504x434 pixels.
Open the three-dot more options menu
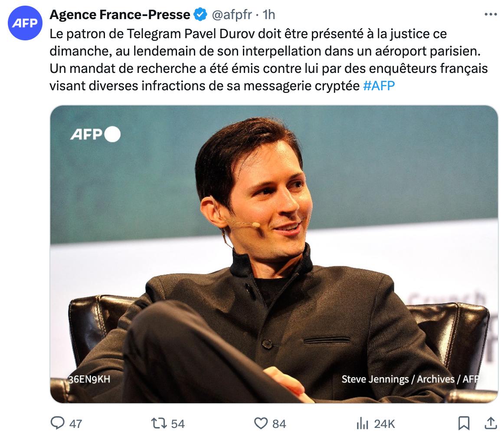point(490,15)
